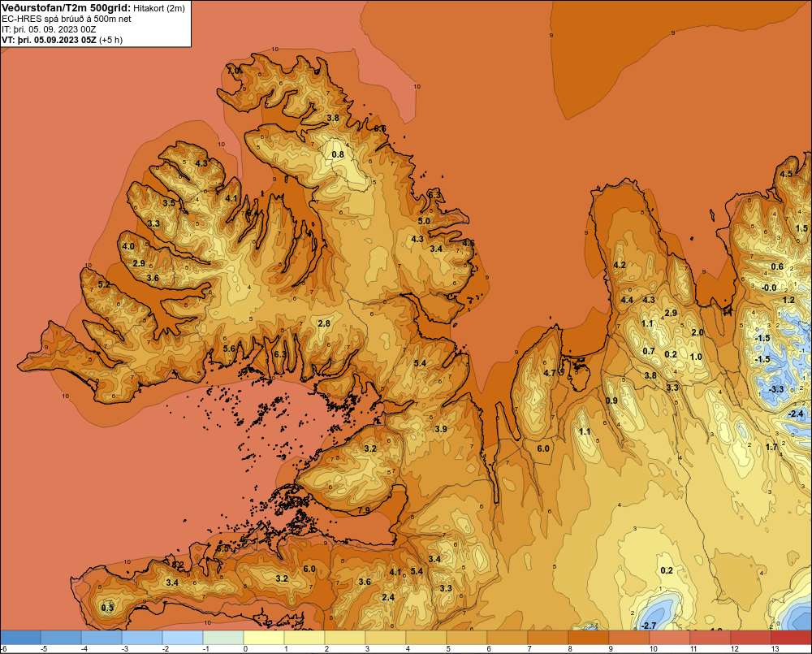Click the legend swatch between 7 and 8
Screen dimensions: 812x654
click(548, 638)
